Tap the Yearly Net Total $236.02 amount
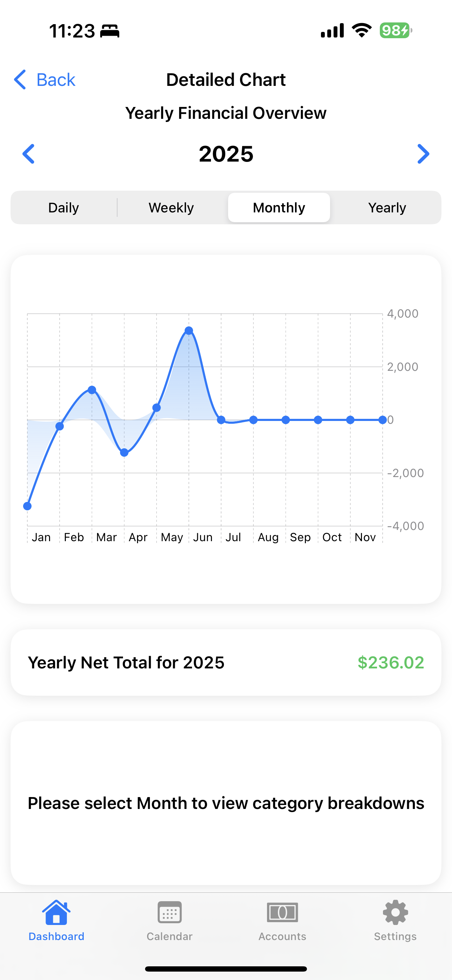 click(x=391, y=662)
